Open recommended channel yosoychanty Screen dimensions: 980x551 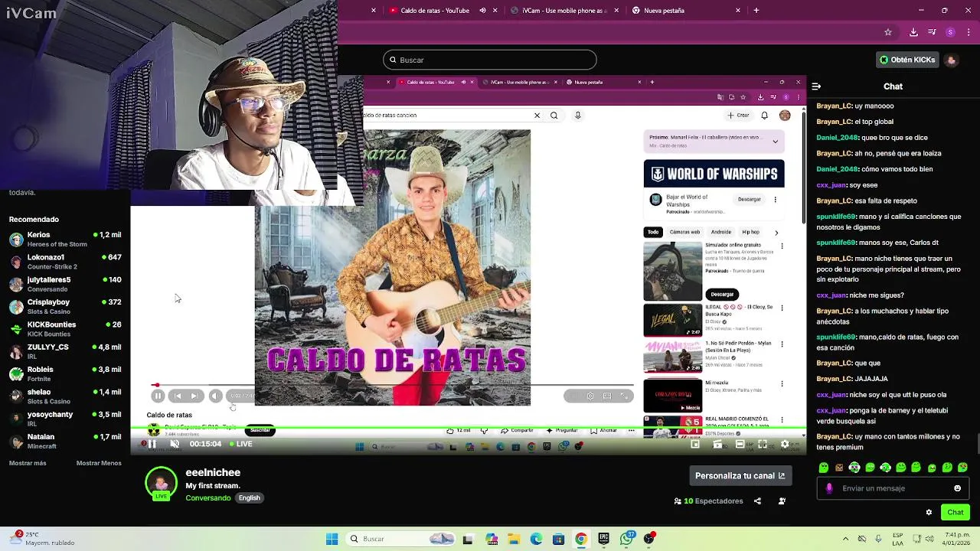[x=65, y=419]
